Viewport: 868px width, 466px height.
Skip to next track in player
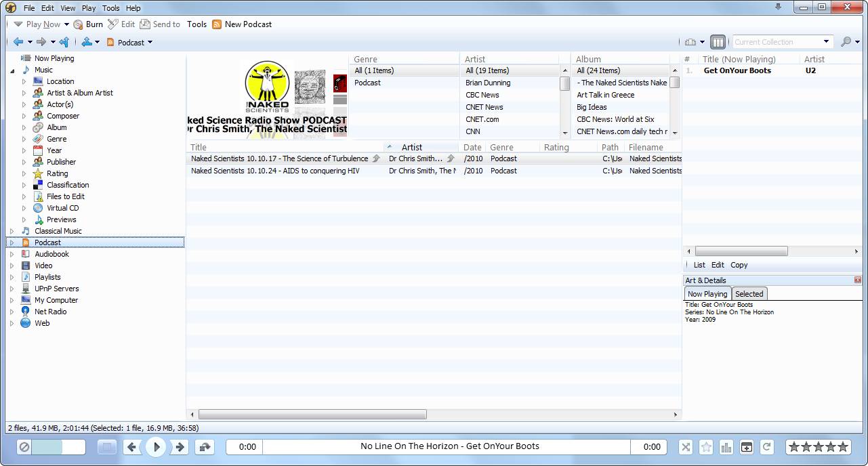[x=180, y=447]
